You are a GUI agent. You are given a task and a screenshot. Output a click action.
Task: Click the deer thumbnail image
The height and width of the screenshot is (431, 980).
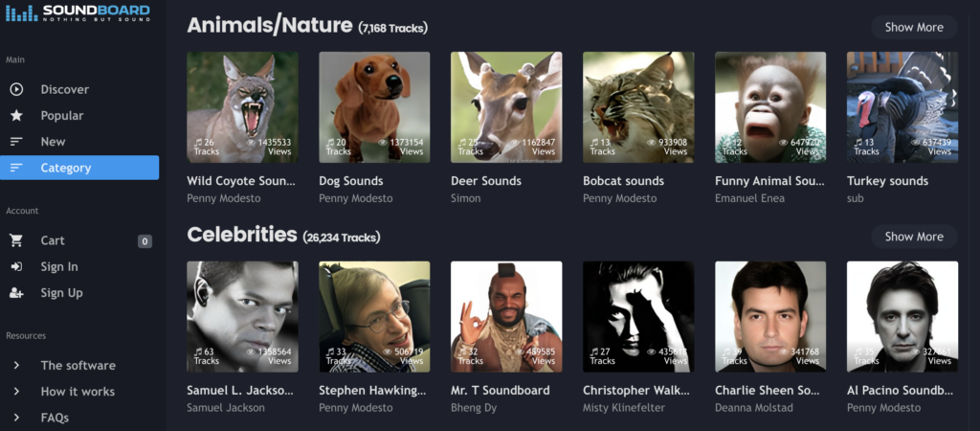point(506,107)
